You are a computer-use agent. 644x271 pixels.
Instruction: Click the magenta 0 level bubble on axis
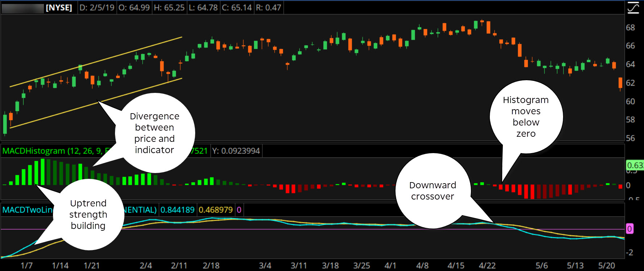(x=630, y=229)
